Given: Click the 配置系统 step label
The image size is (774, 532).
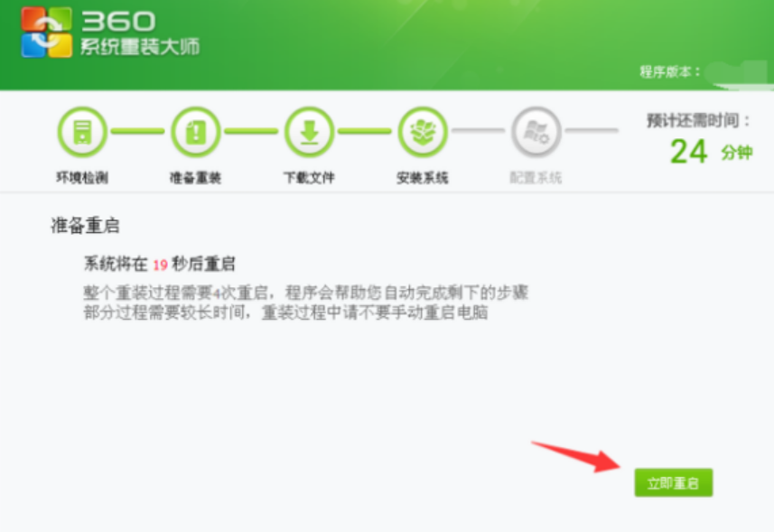Looking at the screenshot, I should pos(536,178).
